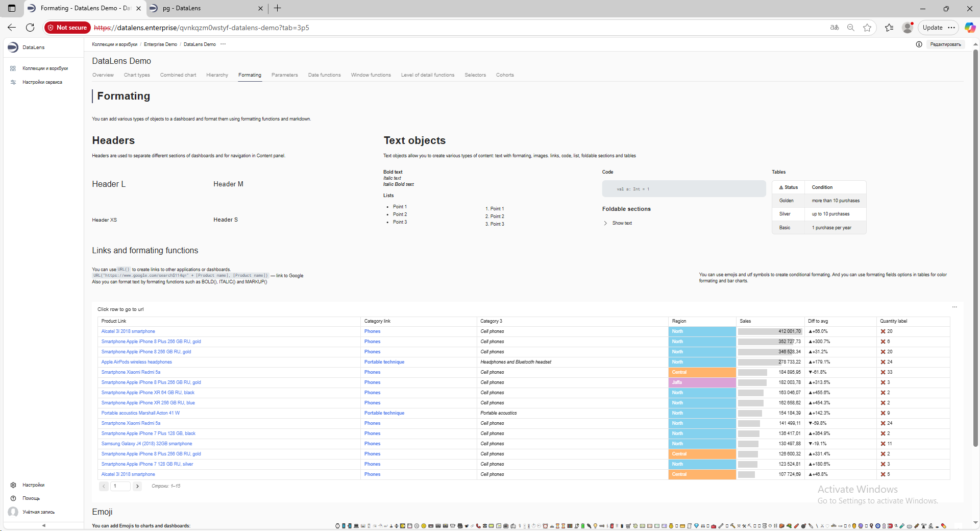Image resolution: width=980 pixels, height=531 pixels.
Task: Click the gear settings icon at sidebar bottom
Action: tap(13, 485)
